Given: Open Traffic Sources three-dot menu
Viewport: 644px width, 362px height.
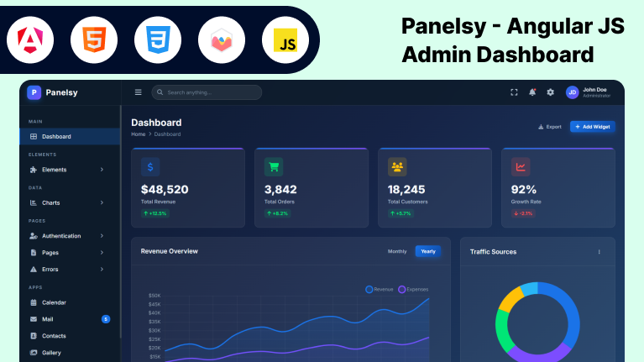Looking at the screenshot, I should click(599, 252).
